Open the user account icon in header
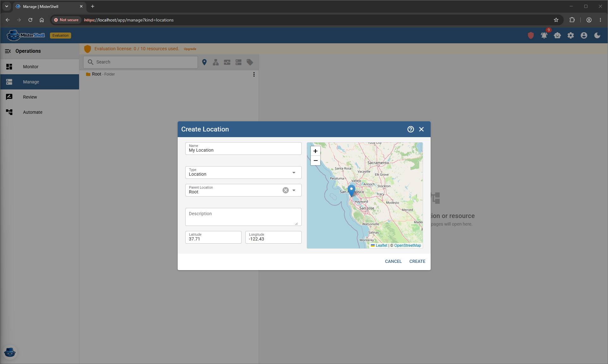 pos(584,35)
